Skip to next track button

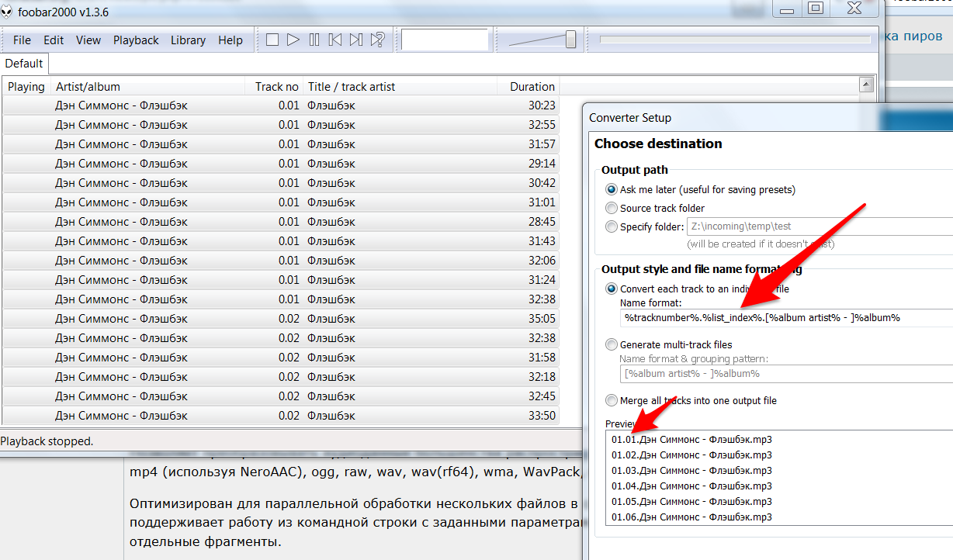pyautogui.click(x=355, y=40)
